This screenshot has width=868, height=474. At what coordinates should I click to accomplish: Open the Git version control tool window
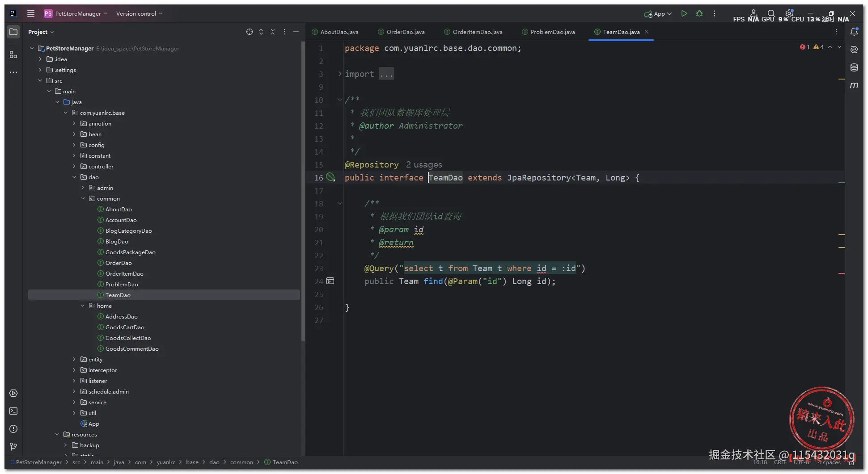13,447
